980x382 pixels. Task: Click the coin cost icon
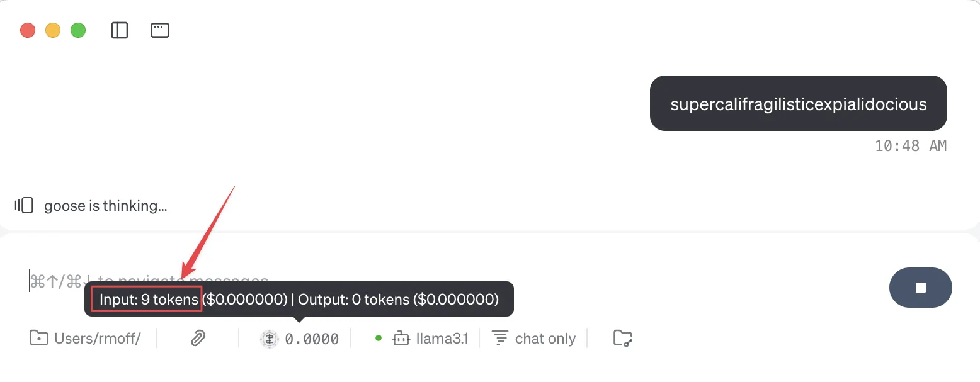[269, 339]
